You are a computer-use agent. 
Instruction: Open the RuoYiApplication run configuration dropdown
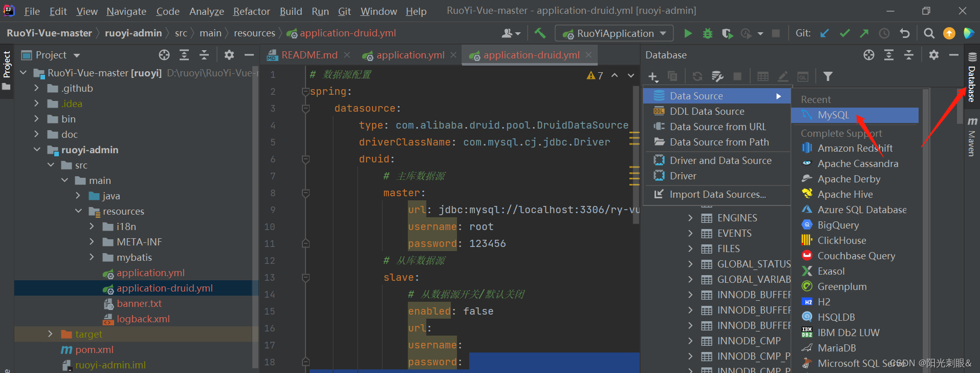tap(614, 33)
